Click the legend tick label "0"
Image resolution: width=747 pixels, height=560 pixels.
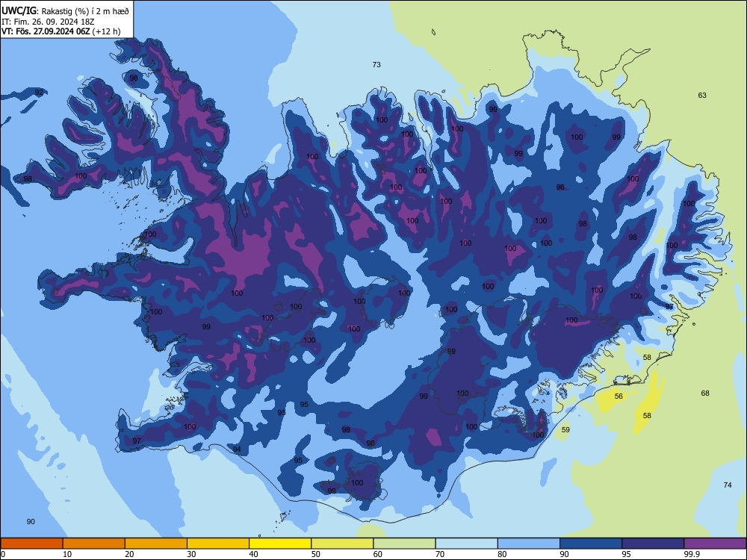(x=3, y=554)
